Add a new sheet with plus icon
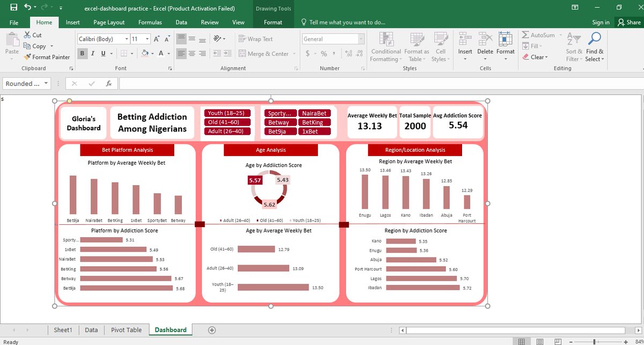The width and height of the screenshot is (644, 345). click(x=212, y=330)
